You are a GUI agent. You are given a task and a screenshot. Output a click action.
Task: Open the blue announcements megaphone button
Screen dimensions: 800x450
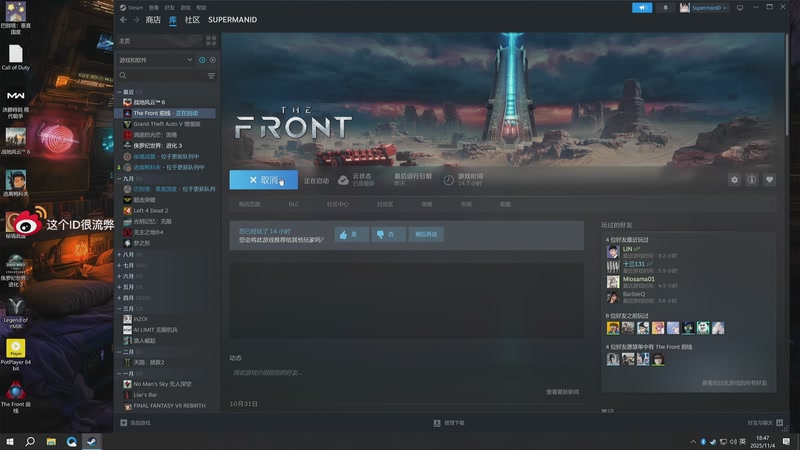click(x=642, y=8)
